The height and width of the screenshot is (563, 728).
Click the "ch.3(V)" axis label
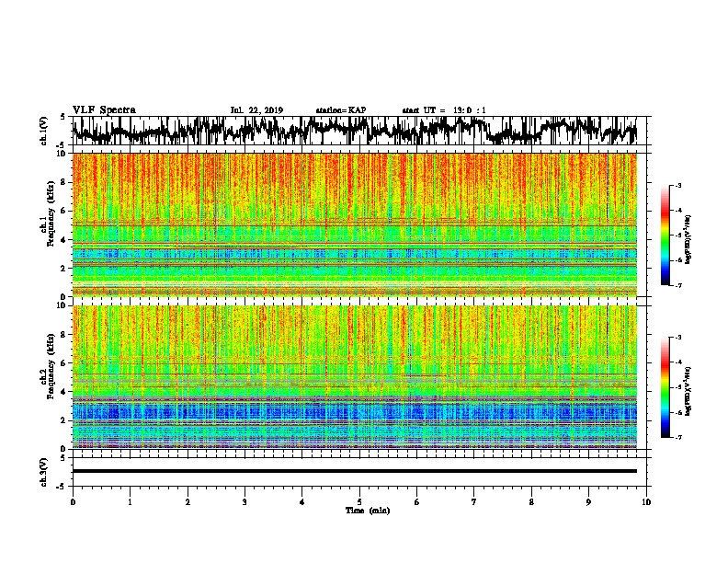click(x=44, y=473)
